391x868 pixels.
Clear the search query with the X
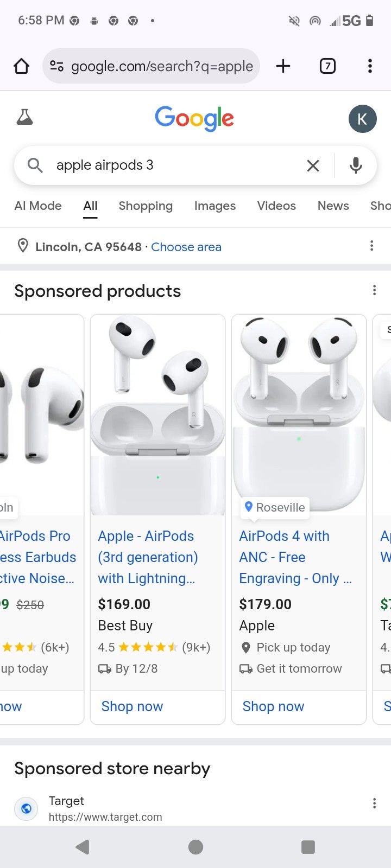[x=313, y=165]
